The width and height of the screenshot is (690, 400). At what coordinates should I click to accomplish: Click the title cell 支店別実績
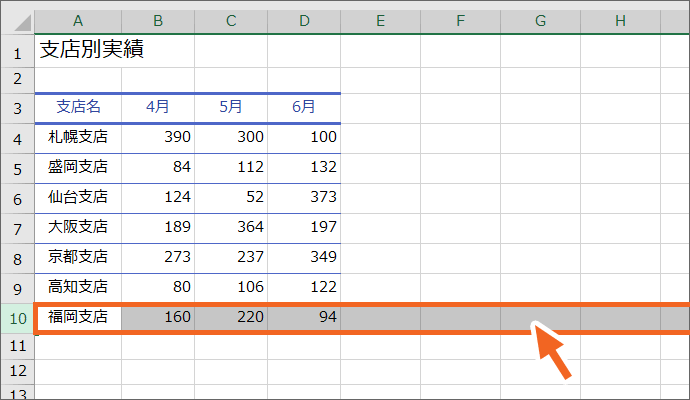tap(92, 49)
